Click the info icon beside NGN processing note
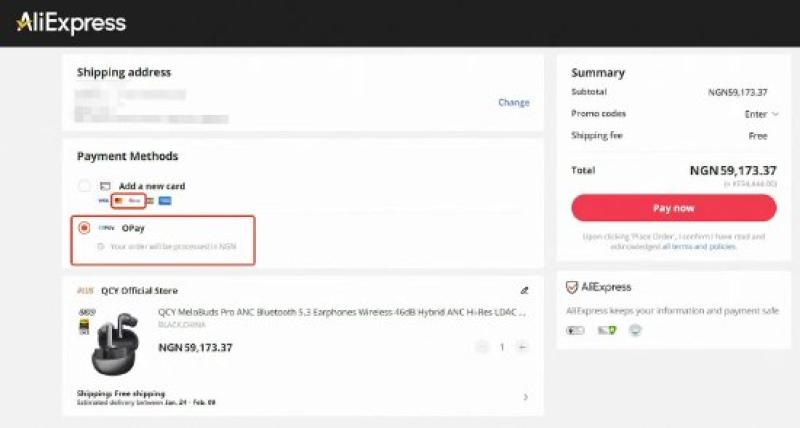Screen dimensions: 800x428 (100, 246)
